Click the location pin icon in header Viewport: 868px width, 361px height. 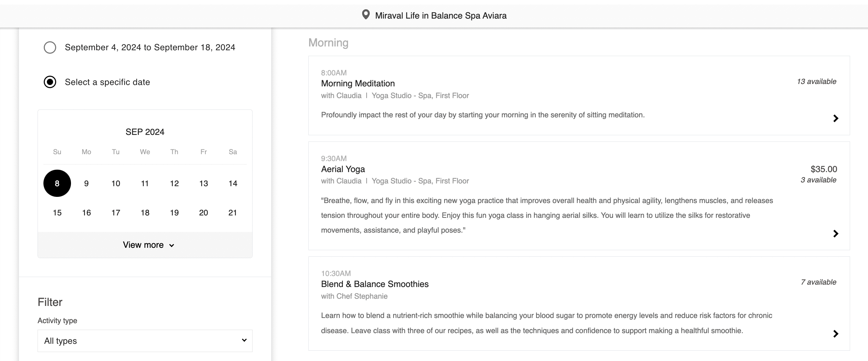point(366,15)
